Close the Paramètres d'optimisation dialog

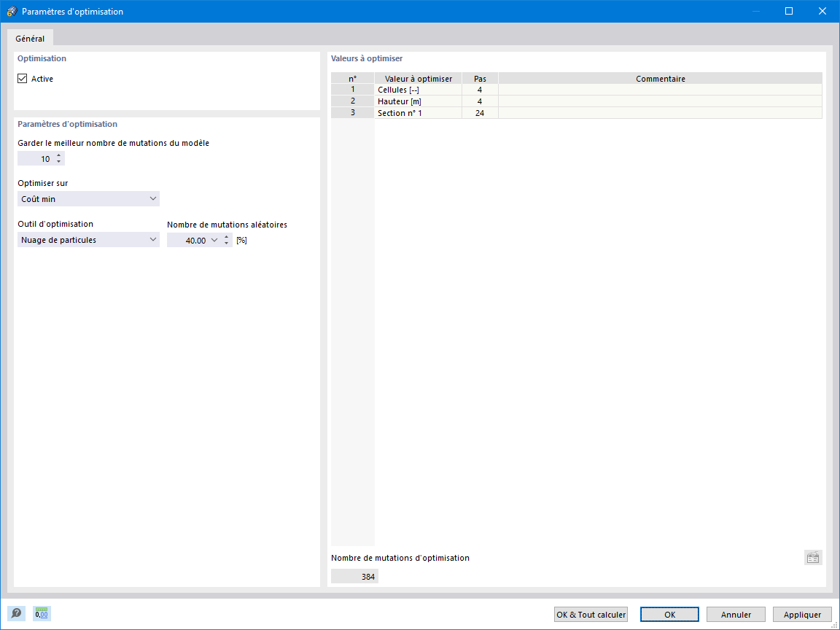(822, 11)
